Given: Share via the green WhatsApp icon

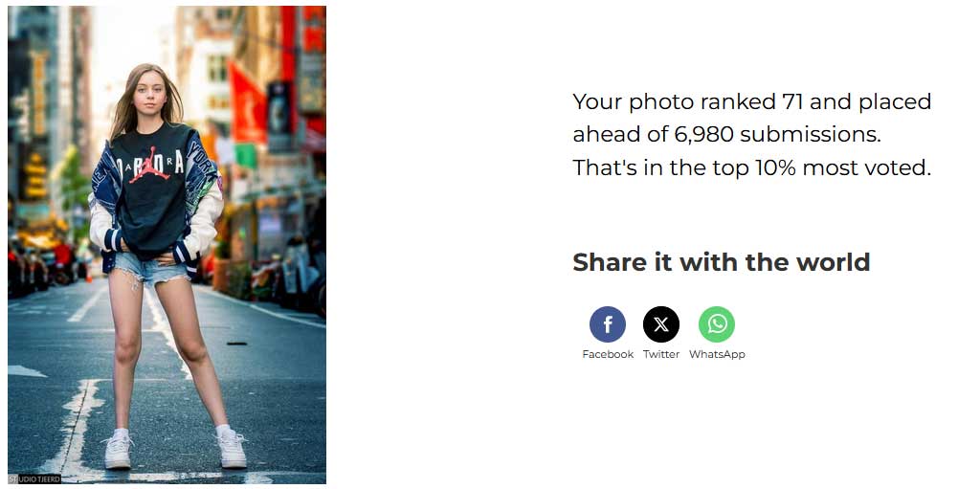Looking at the screenshot, I should click(716, 324).
